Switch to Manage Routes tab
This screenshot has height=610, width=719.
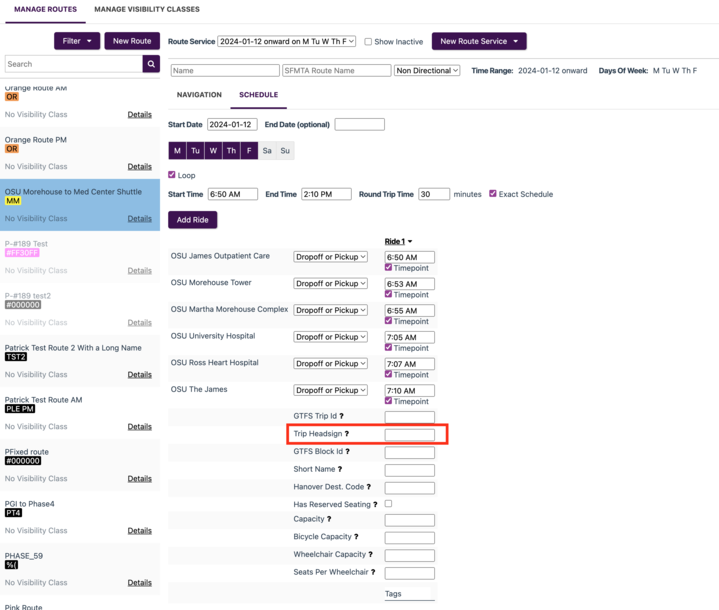(45, 9)
